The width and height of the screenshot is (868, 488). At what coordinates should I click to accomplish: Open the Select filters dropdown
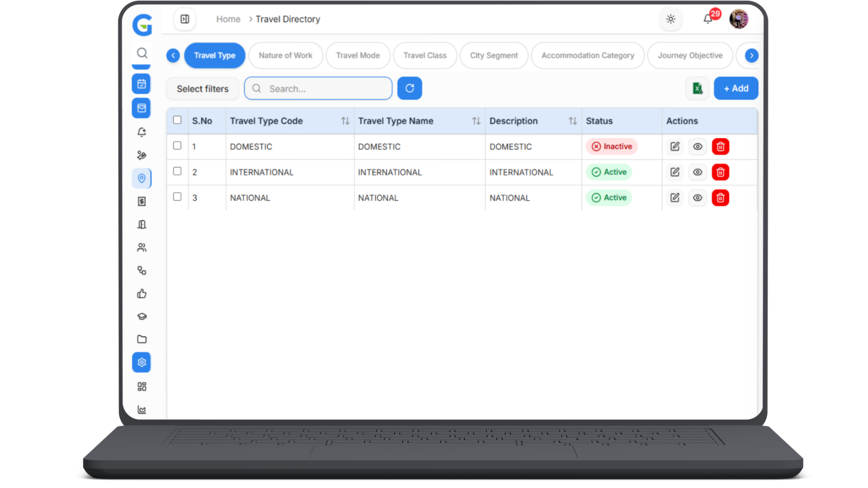pyautogui.click(x=203, y=89)
